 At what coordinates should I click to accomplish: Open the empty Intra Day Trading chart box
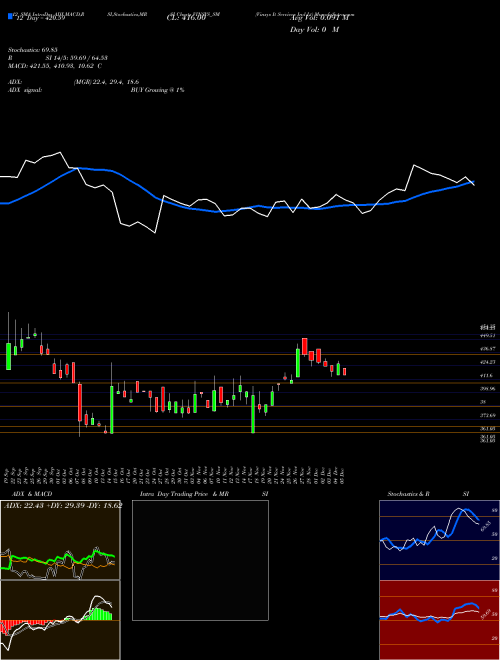tap(200, 560)
